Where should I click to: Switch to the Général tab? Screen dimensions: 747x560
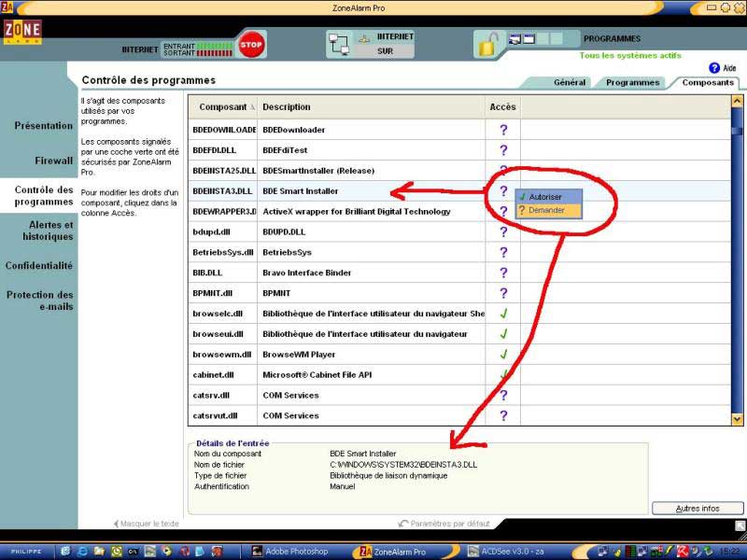(x=569, y=82)
